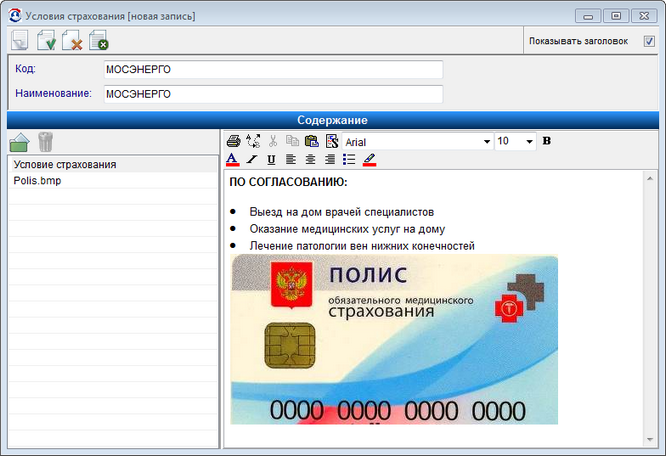666x456 pixels.
Task: Paste from clipboard icon
Action: tap(312, 141)
